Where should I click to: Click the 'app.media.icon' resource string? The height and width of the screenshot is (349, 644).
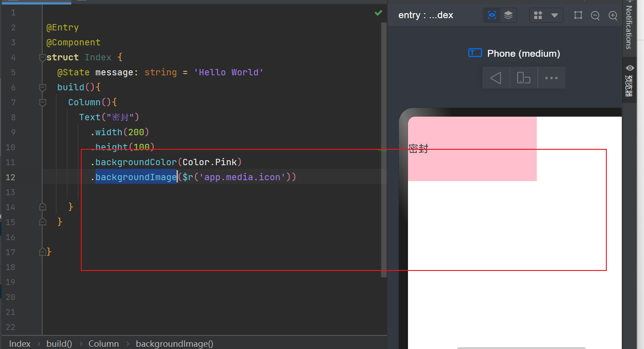point(242,177)
